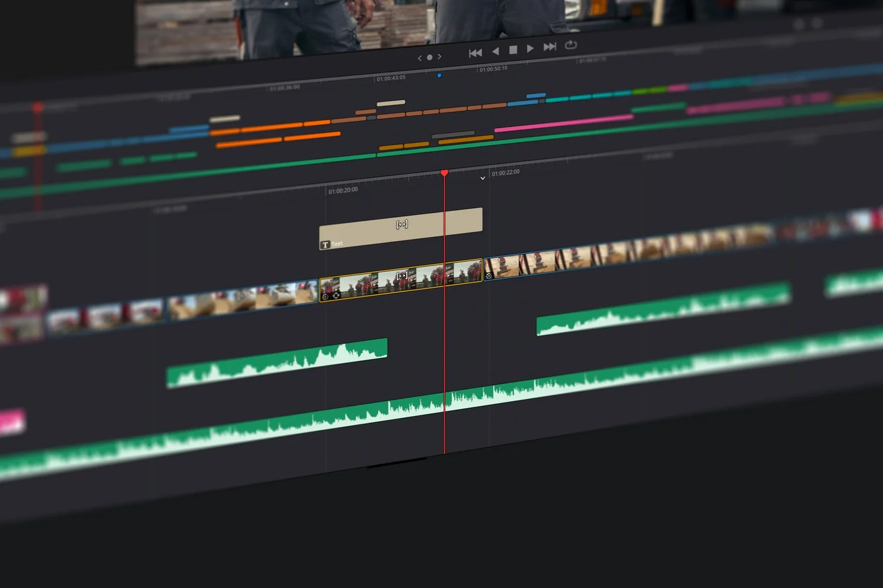Go to first frame of timeline
Viewport: 883px width, 588px height.
point(476,53)
